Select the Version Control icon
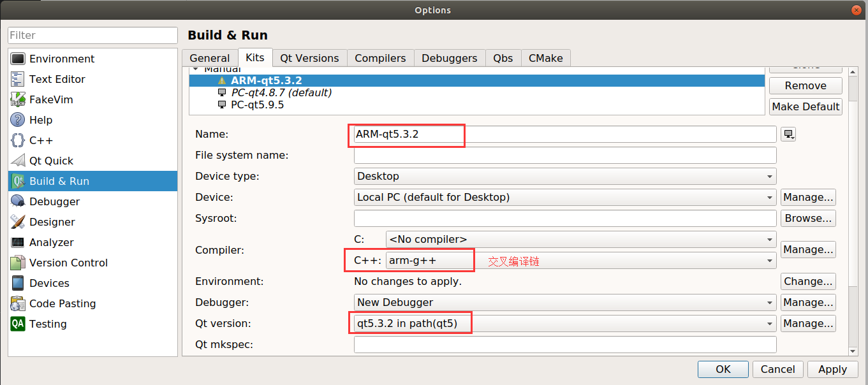 18,263
